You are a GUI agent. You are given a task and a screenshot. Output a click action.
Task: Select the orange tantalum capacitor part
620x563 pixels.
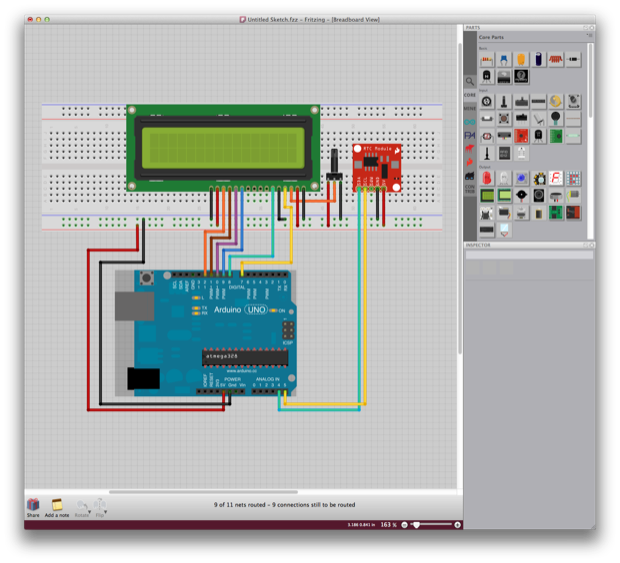click(521, 60)
